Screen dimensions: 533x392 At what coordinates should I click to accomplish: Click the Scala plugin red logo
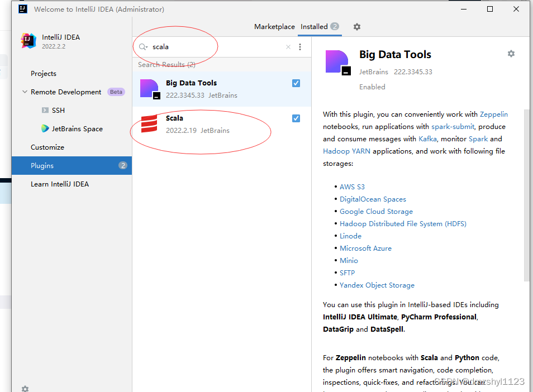pos(149,123)
